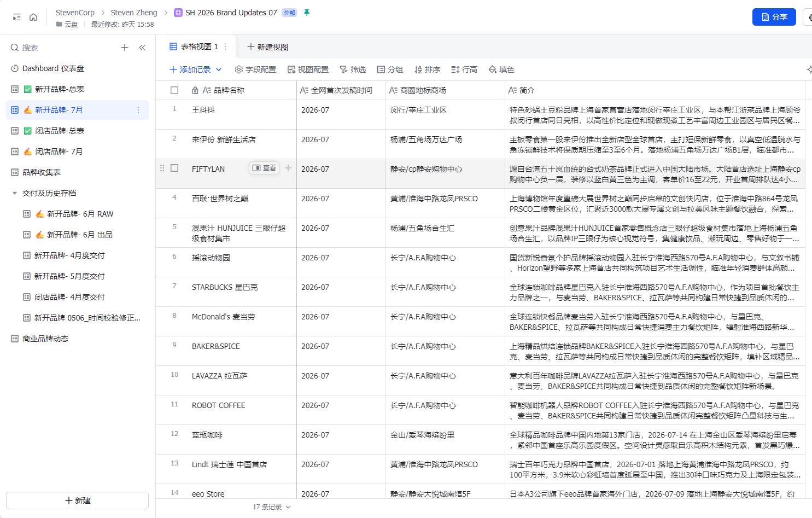Open the 行高 row height tool
Screen dimensions: 812x518
tap(464, 69)
